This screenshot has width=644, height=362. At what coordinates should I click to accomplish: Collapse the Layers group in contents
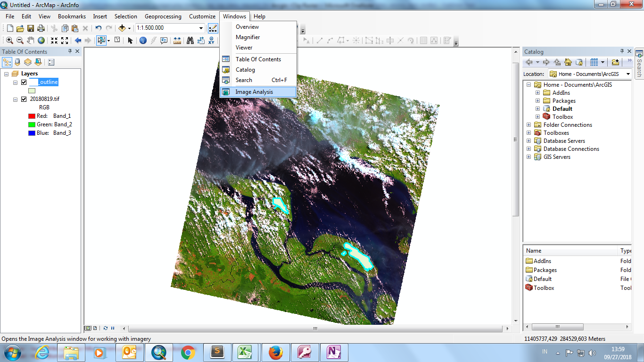(7, 74)
